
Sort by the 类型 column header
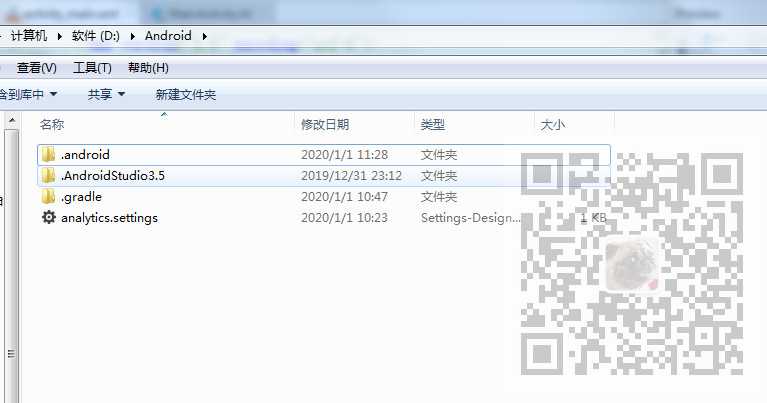click(x=432, y=125)
